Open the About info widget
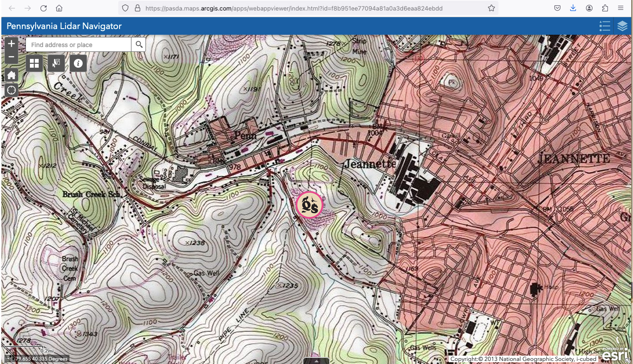Viewport: 633px width, 364px height. click(x=78, y=64)
